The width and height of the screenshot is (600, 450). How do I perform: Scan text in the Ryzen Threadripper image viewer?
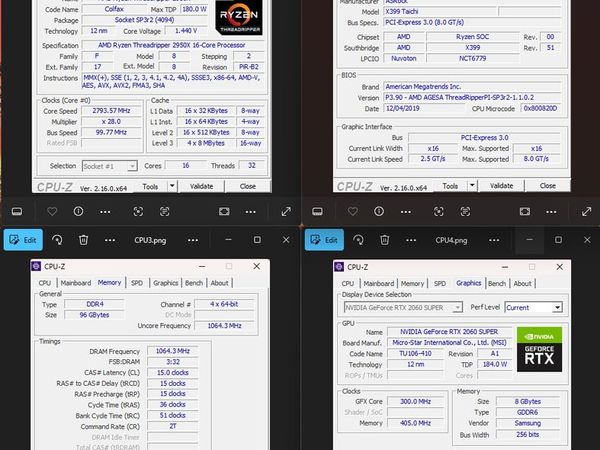pos(165,212)
